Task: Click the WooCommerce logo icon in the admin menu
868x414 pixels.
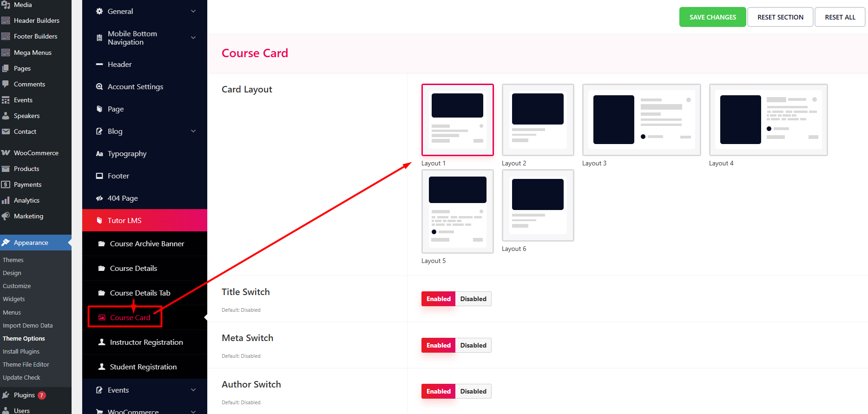Action: [x=6, y=153]
